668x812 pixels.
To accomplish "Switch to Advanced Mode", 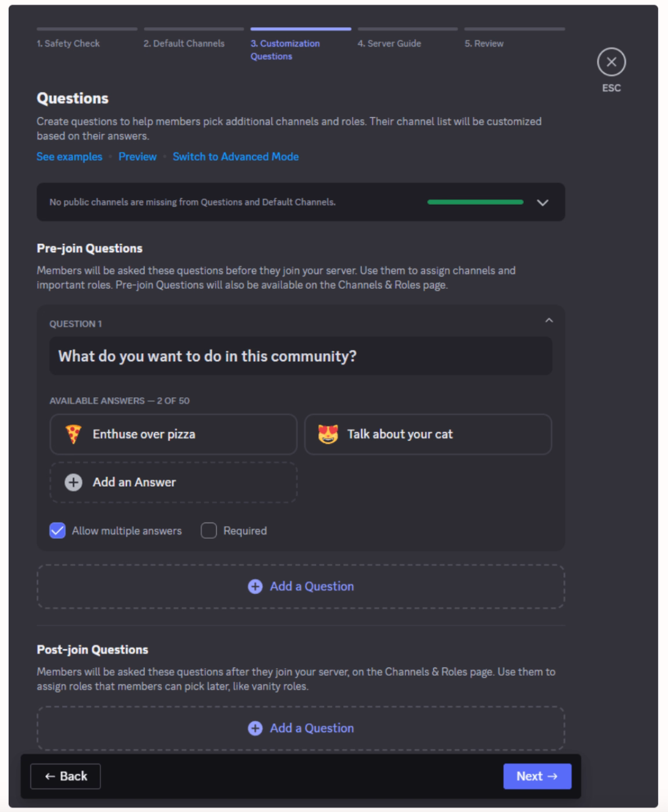I will [x=235, y=157].
